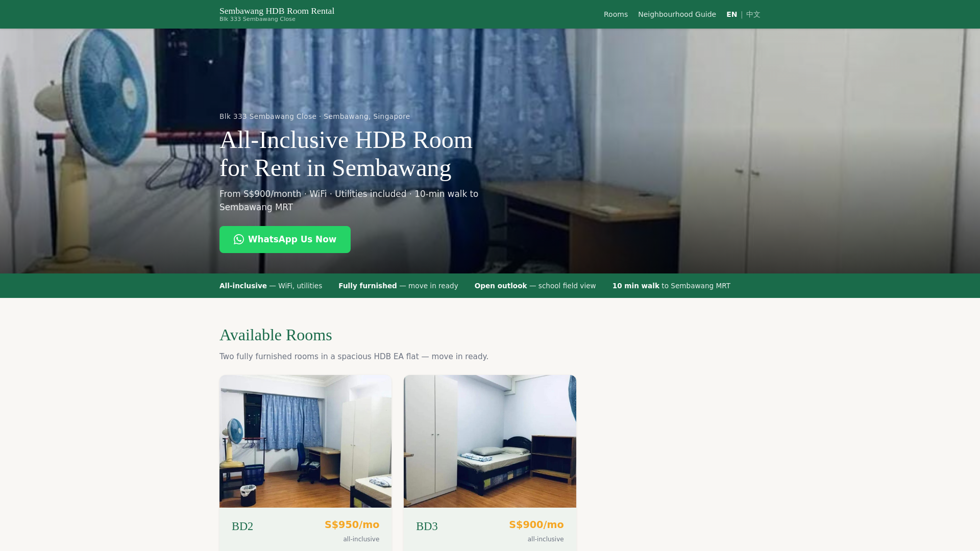Open the Neighbourhood Guide menu item
The width and height of the screenshot is (980, 551).
pyautogui.click(x=677, y=14)
